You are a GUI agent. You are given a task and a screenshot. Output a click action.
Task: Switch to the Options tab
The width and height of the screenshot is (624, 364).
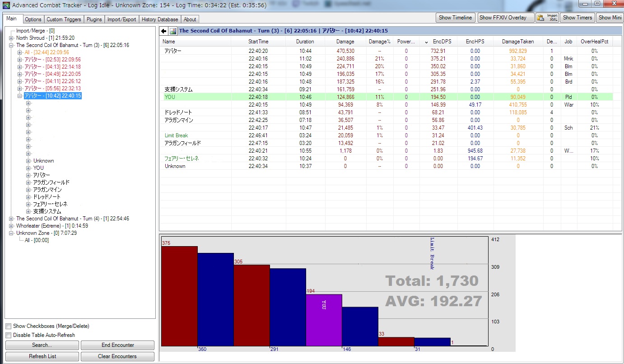[x=33, y=19]
